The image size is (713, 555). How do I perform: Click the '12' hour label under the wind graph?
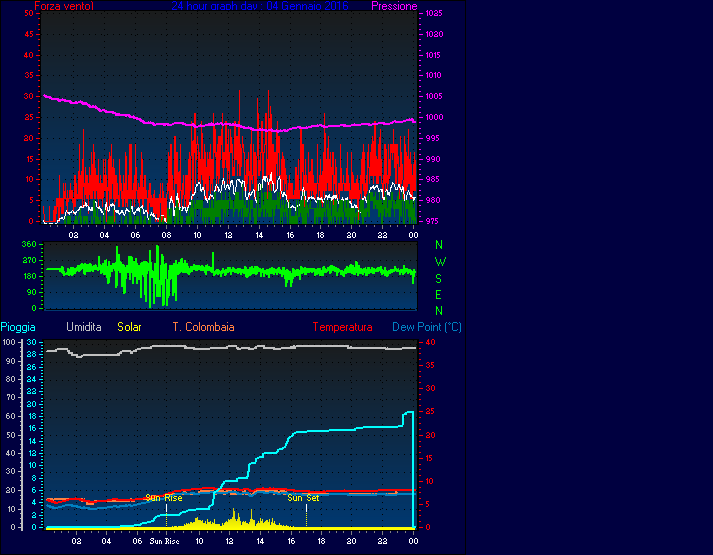[229, 235]
